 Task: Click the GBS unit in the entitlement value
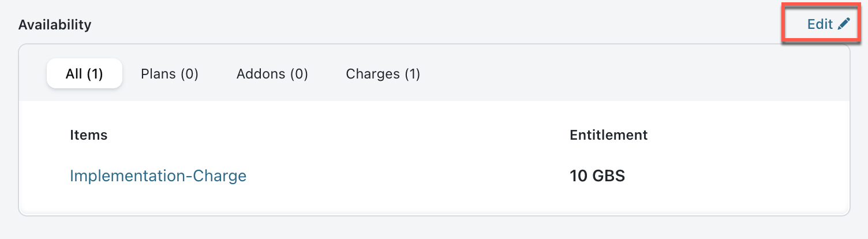[609, 175]
